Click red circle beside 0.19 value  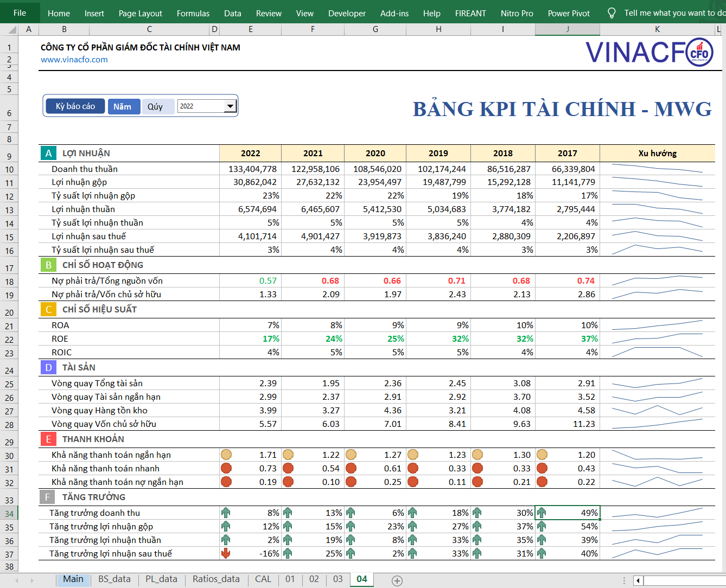[226, 482]
